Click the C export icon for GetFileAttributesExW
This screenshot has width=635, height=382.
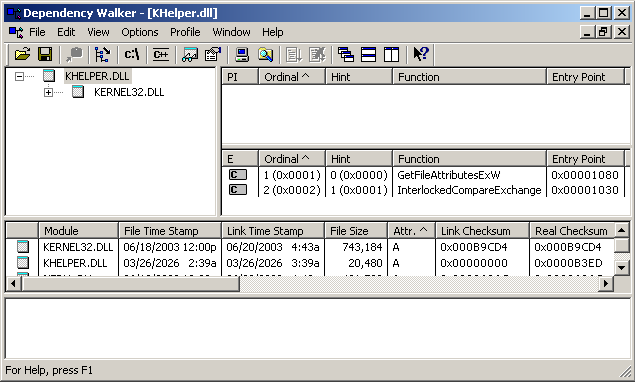tap(238, 175)
